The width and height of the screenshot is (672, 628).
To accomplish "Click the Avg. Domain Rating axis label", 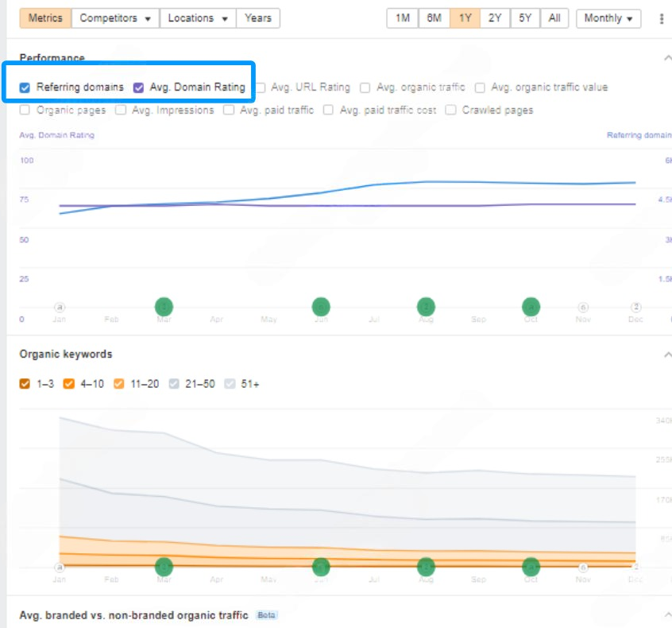I will pos(57,135).
